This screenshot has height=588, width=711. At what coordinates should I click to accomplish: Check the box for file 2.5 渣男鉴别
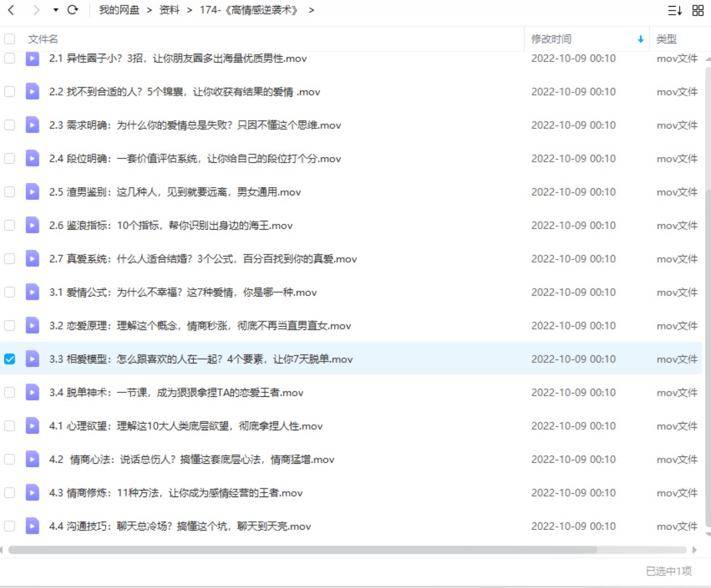coord(9,192)
